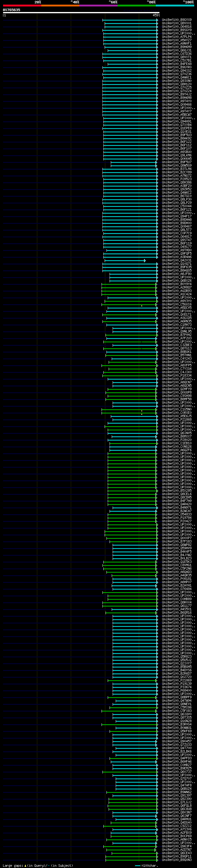Viewport: 197px width, 868px height.
Task: Click the cyan ~100% identity legend bar
Action: [x=175, y=6]
